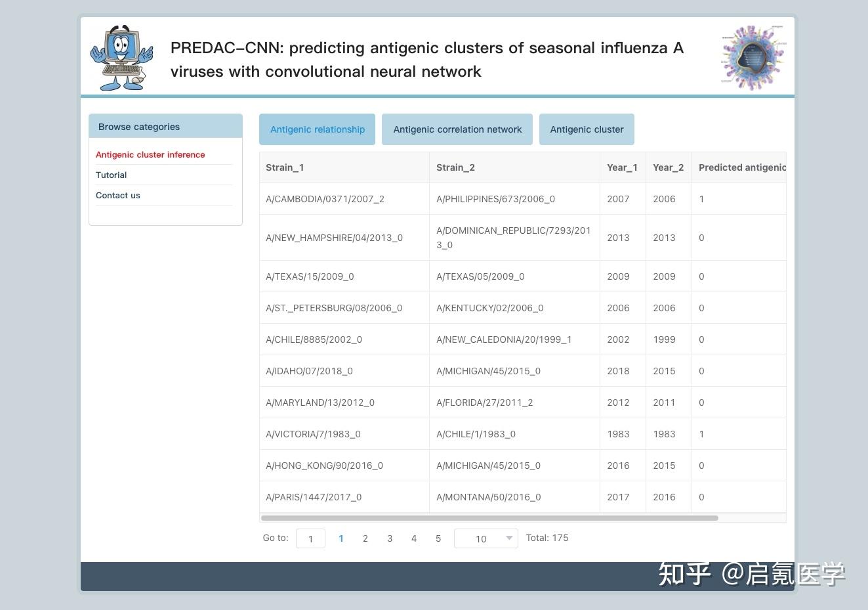Click the Strain_1 column header
The height and width of the screenshot is (610, 868).
[x=285, y=167]
